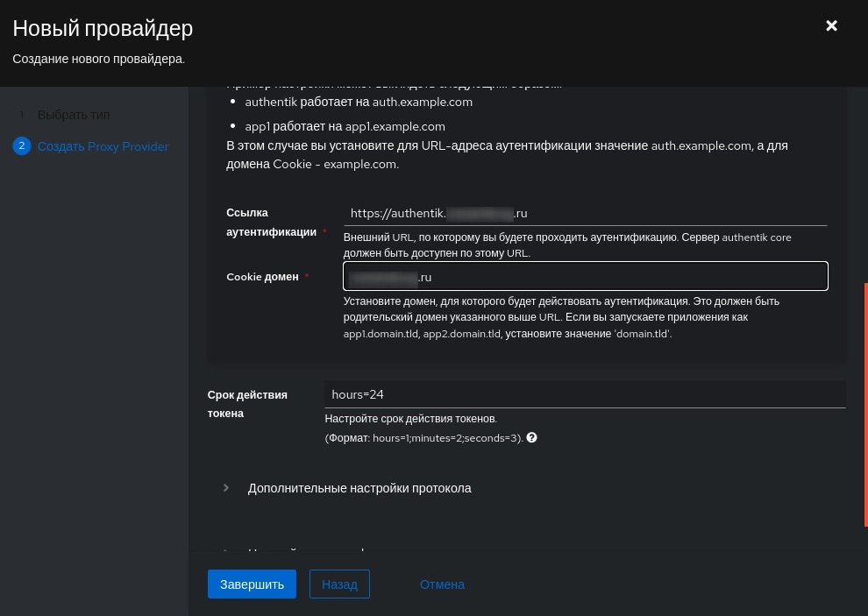Click Завершить to finish provider creation

[x=252, y=584]
